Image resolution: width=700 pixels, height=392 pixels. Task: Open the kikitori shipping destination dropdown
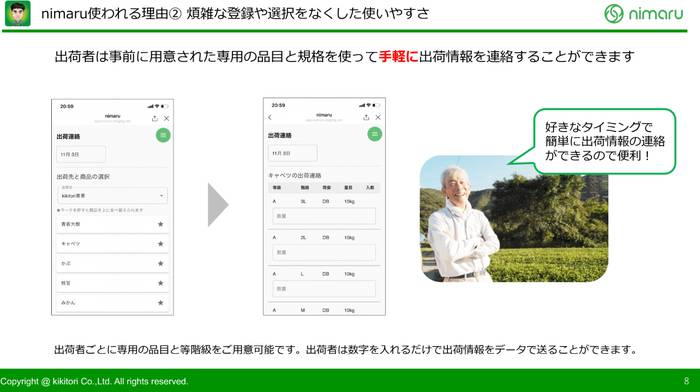point(112,196)
